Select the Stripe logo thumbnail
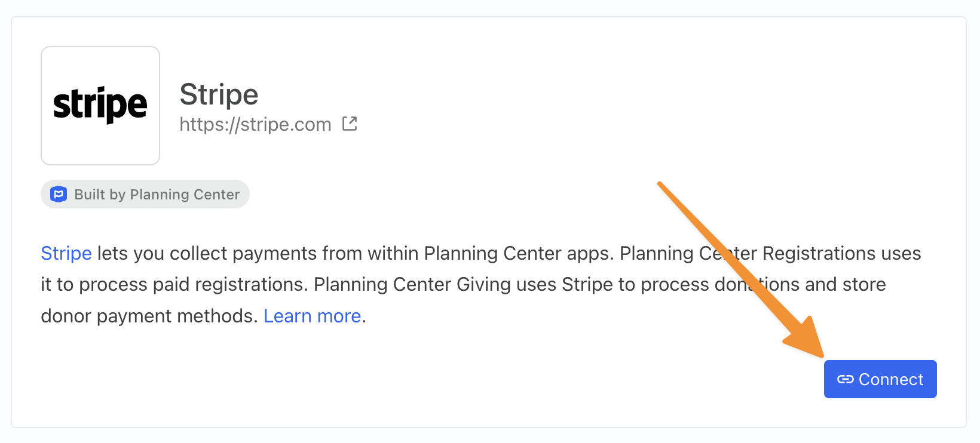 click(100, 106)
